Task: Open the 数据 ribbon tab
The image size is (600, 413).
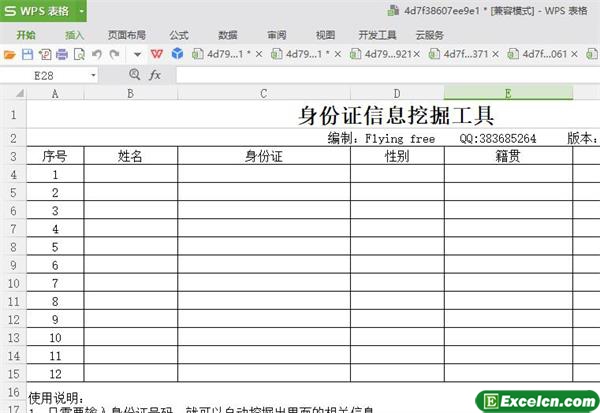Action: point(228,35)
